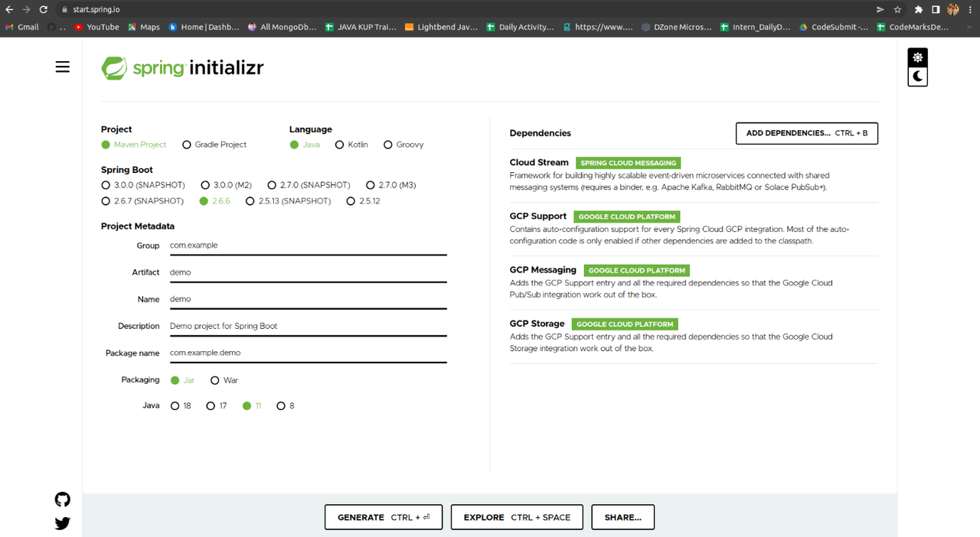
Task: Select Maven Project radio option
Action: 134,145
